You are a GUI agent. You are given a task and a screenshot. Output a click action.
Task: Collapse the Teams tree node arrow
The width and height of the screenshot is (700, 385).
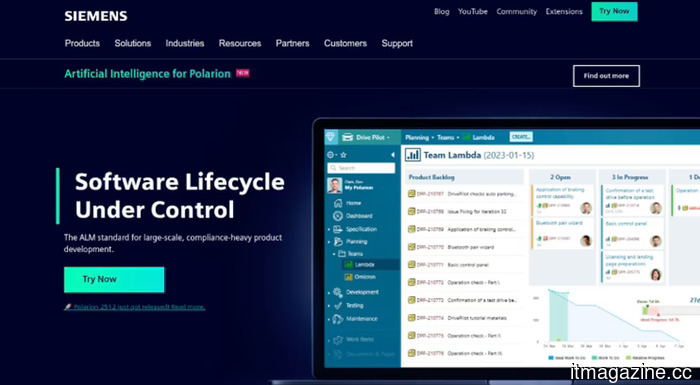334,254
